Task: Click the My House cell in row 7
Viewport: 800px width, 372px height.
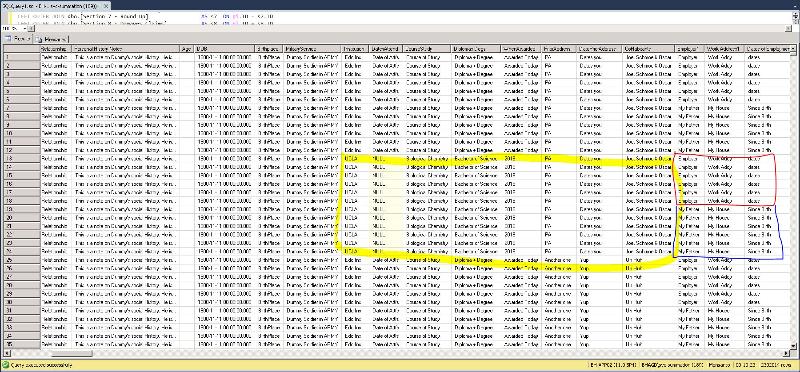Action: point(724,108)
